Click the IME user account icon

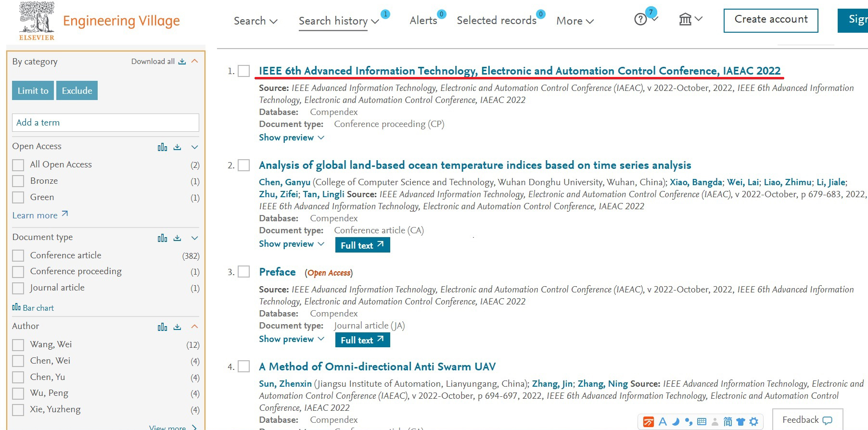[715, 422]
